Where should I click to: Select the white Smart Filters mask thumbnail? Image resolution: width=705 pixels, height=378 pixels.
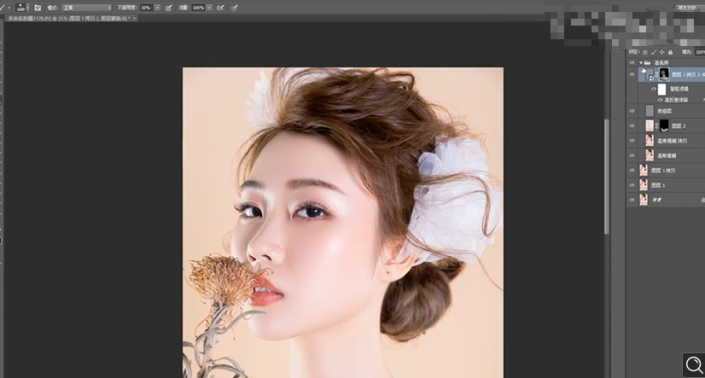[662, 89]
